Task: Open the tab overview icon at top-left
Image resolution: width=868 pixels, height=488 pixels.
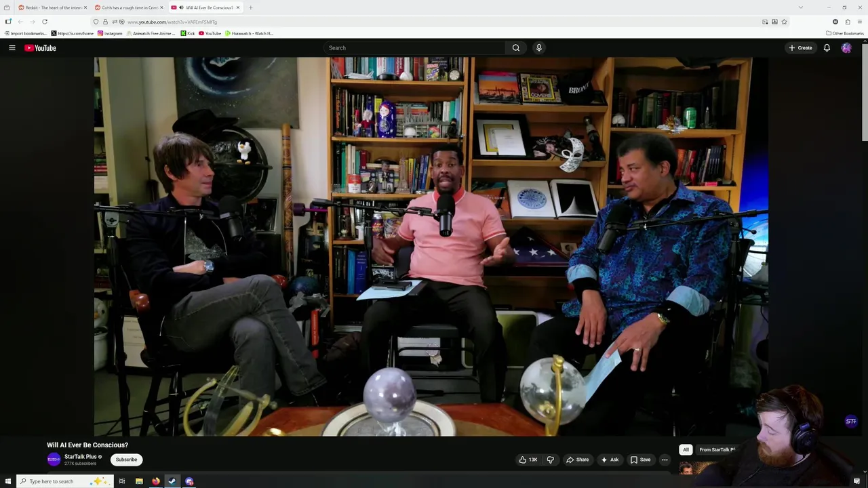Action: [x=7, y=7]
